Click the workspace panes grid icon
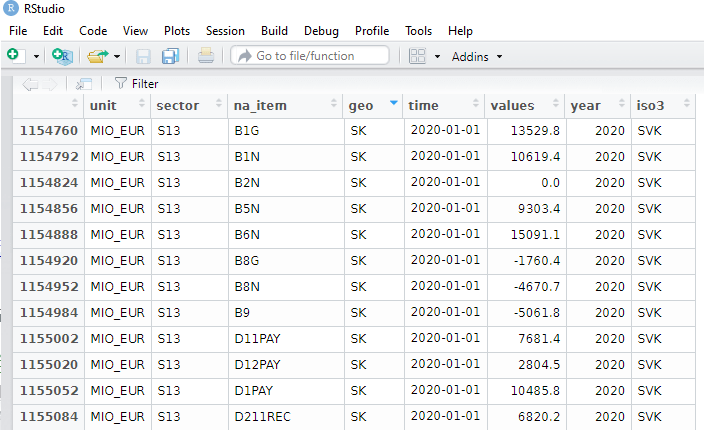 click(418, 56)
